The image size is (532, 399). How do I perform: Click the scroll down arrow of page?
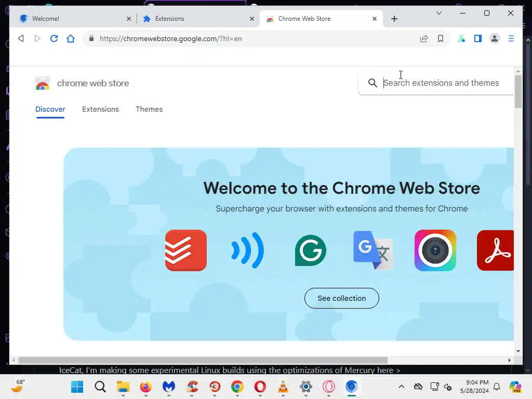(518, 351)
